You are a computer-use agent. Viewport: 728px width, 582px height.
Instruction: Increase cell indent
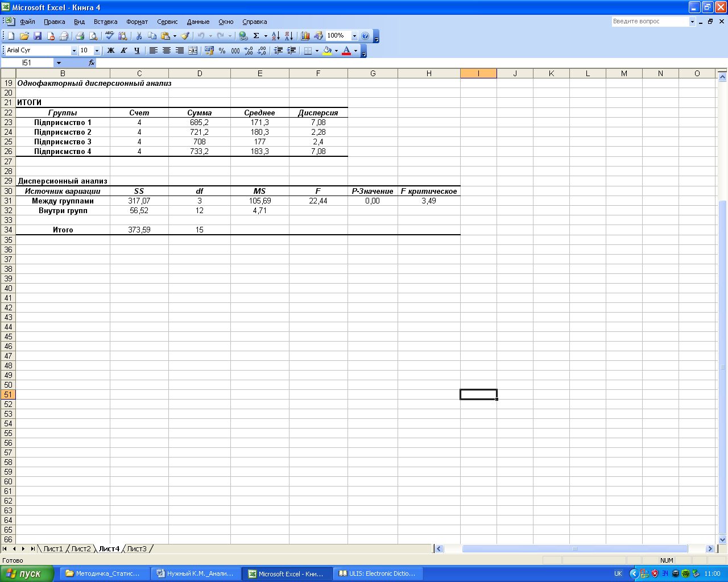click(291, 51)
